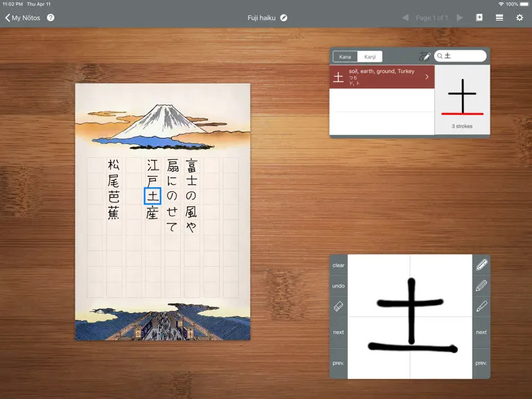Go to previous character on right side

click(481, 363)
